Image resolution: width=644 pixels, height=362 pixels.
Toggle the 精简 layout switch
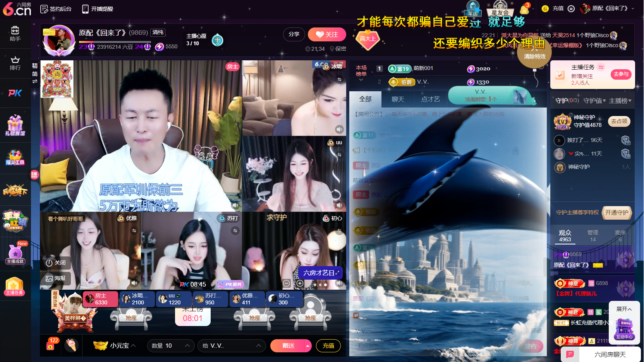click(35, 73)
